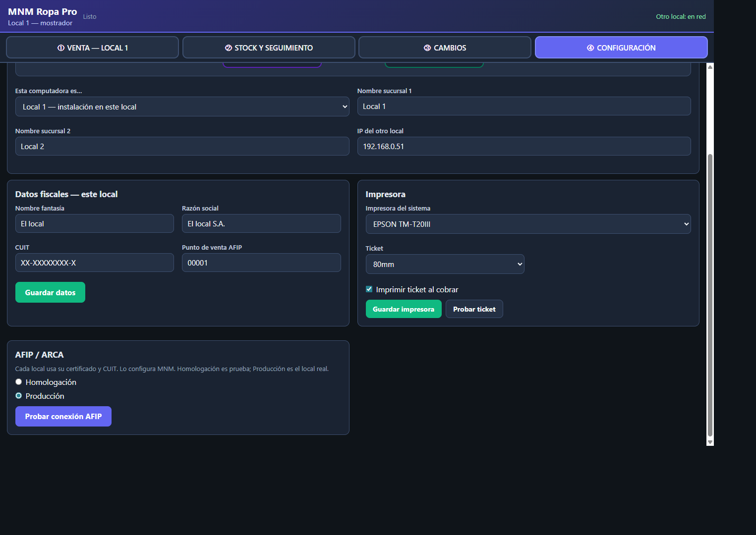Click the 'Datos fiscales — este local' heading
The image size is (756, 535).
click(66, 194)
